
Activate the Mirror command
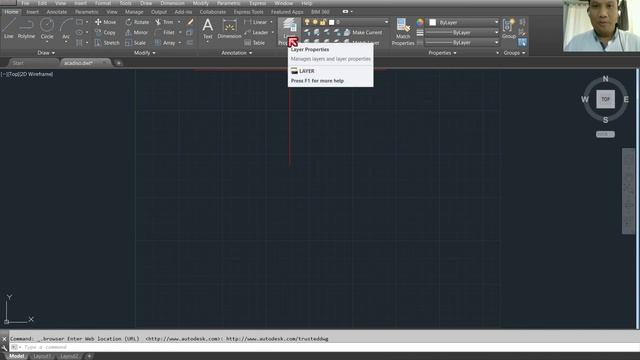137,32
